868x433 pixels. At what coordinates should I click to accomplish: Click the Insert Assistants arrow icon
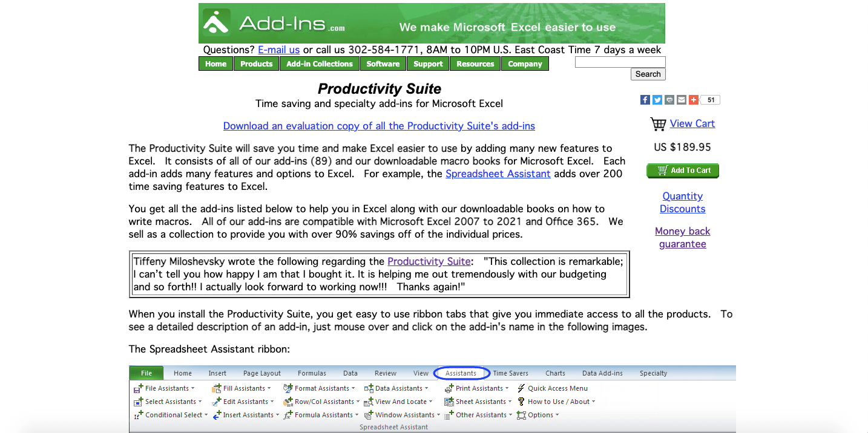pyautogui.click(x=217, y=415)
